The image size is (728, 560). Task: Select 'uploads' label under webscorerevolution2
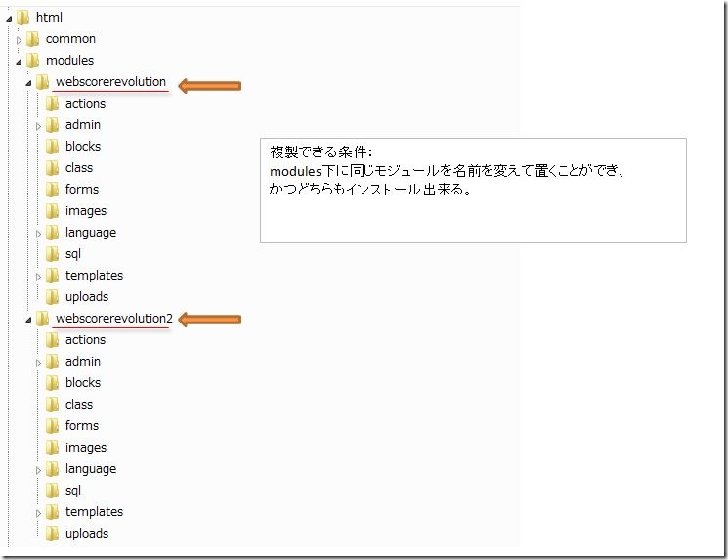tap(87, 533)
